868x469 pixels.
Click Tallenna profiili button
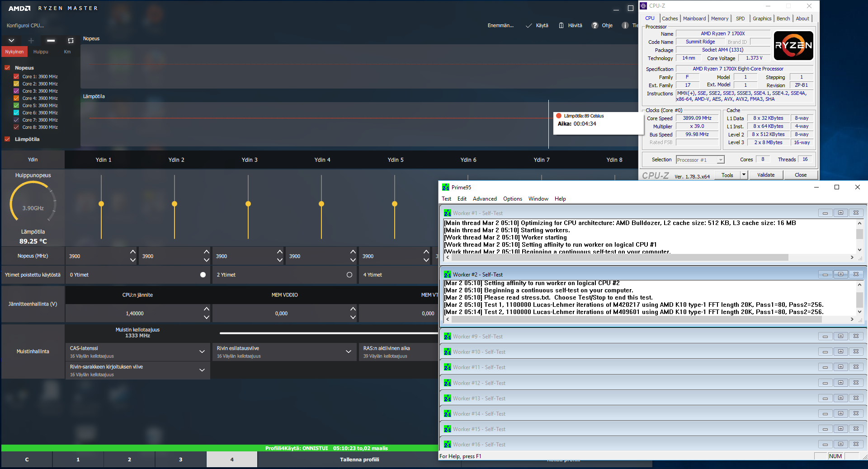pyautogui.click(x=359, y=460)
